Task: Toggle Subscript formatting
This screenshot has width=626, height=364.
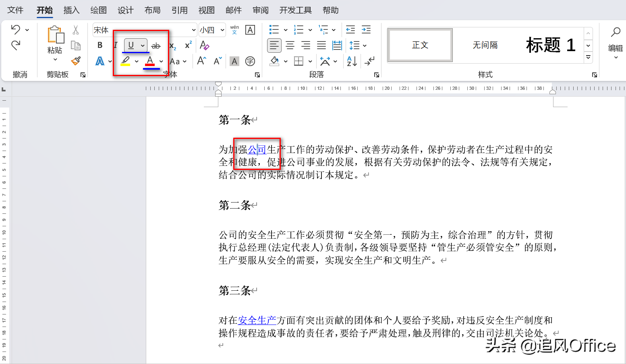Action: coord(172,46)
